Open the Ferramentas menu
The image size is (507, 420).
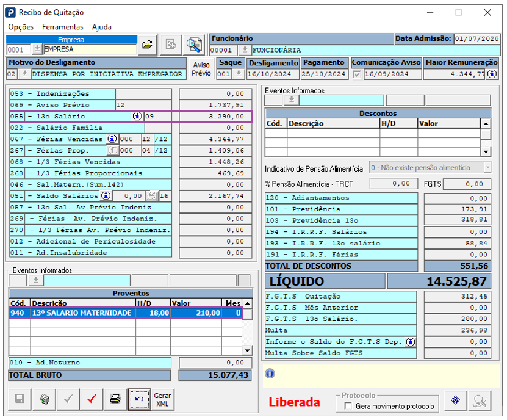[x=62, y=27]
